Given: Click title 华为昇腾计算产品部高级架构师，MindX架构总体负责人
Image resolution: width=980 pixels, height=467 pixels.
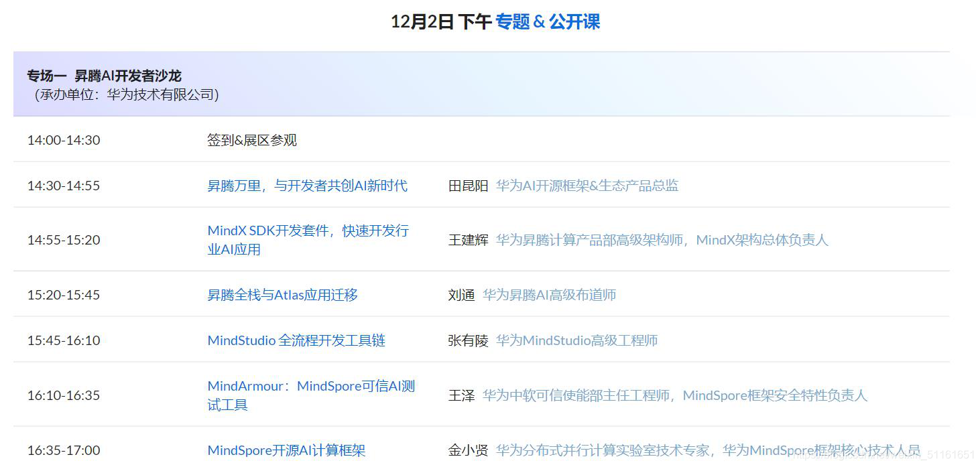Looking at the screenshot, I should (662, 240).
